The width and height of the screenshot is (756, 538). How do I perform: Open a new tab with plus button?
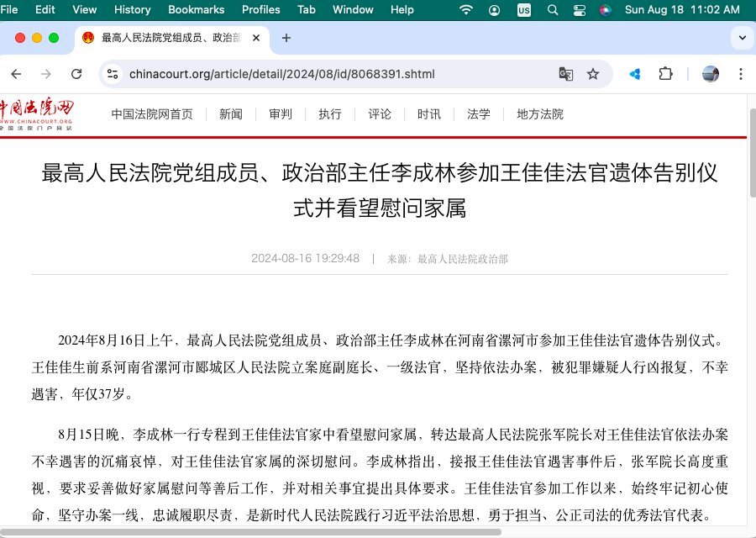pos(286,38)
